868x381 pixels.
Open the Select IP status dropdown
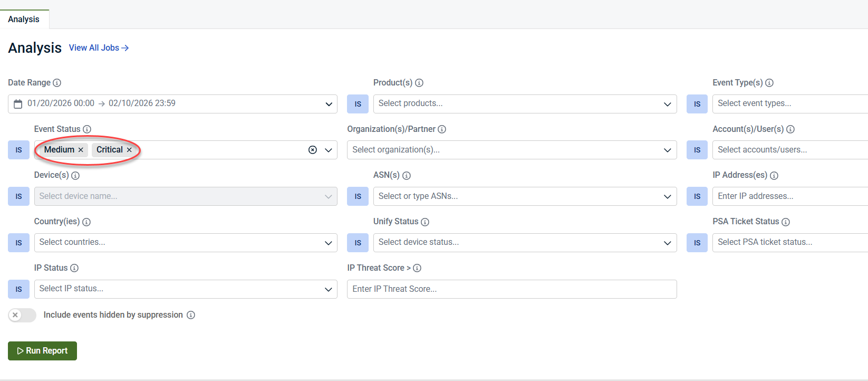click(185, 289)
